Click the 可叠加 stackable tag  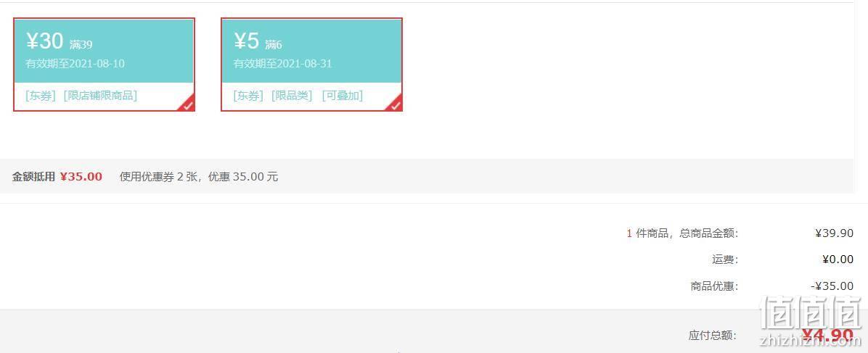pos(343,96)
